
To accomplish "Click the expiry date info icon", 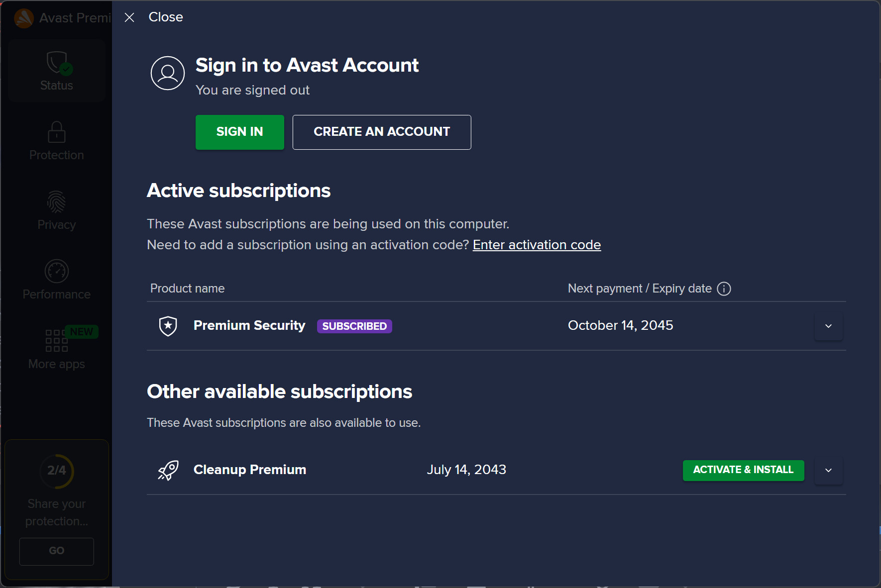I will (724, 289).
